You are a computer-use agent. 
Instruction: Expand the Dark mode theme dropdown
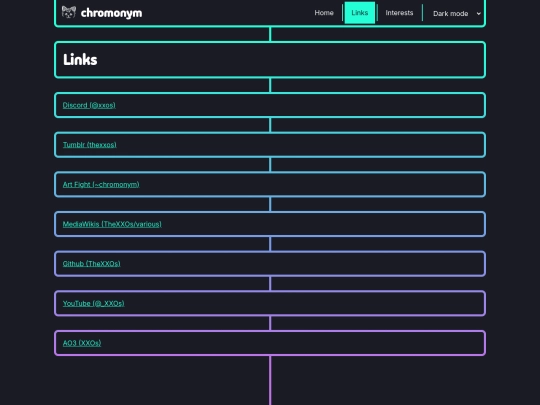[457, 13]
